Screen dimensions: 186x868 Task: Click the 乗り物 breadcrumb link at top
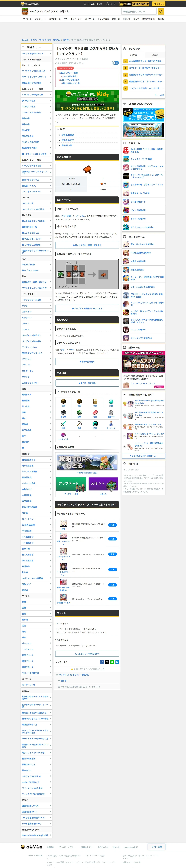(66, 40)
